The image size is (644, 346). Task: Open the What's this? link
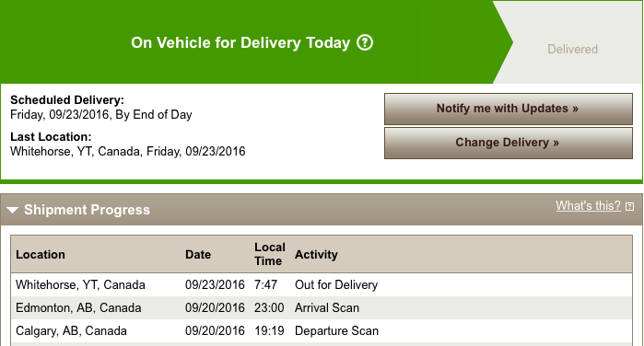[588, 205]
